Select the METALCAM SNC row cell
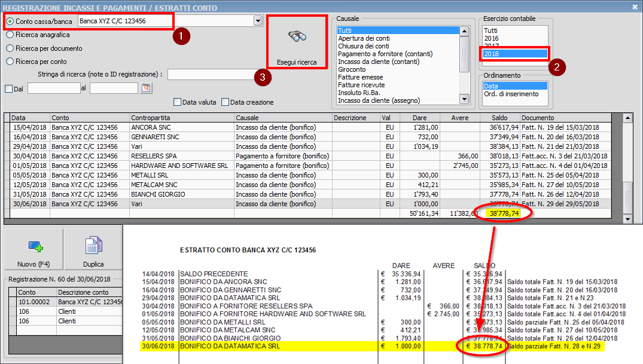The image size is (643, 364). [182, 185]
